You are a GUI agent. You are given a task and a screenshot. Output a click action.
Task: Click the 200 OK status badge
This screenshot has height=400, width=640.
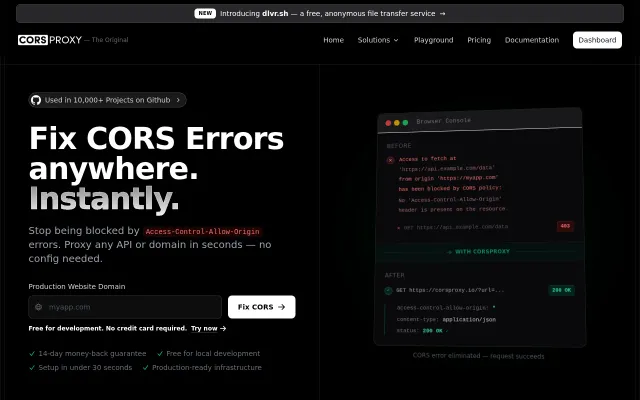[x=561, y=290]
